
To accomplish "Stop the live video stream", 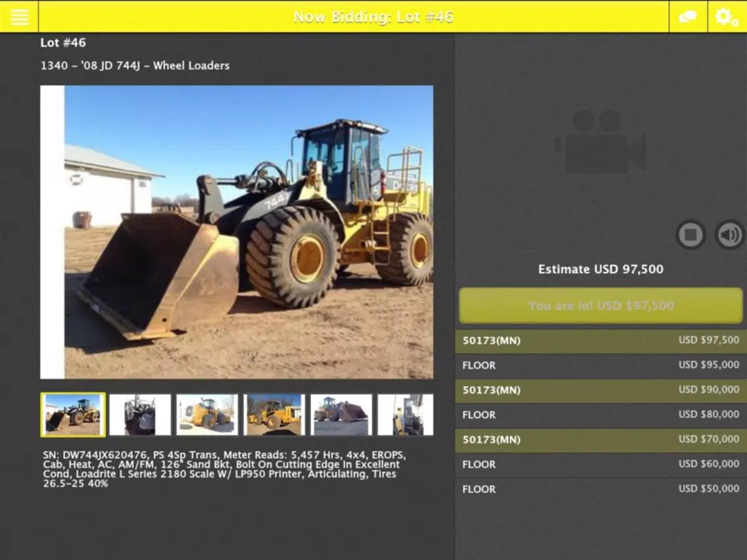I will tap(691, 234).
